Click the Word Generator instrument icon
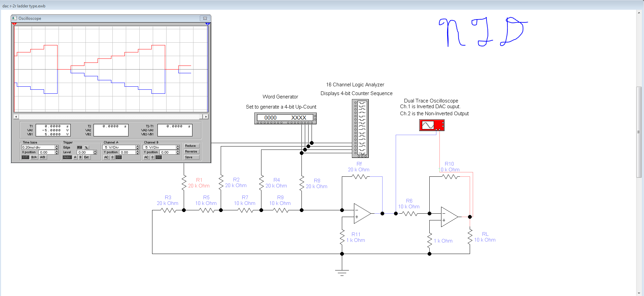 point(285,118)
